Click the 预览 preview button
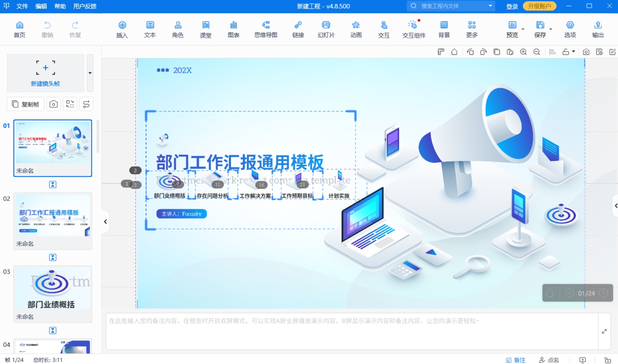 (512, 29)
